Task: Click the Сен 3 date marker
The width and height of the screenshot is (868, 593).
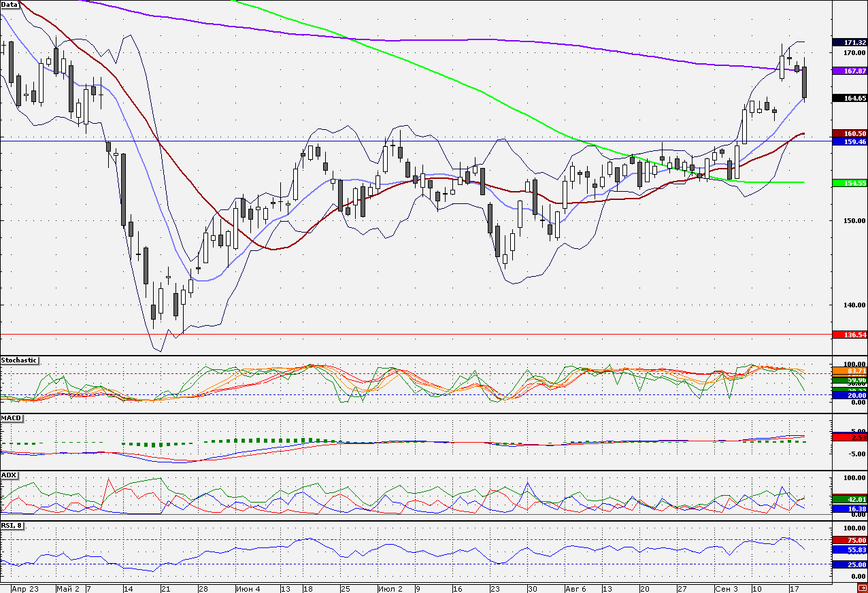Action: [x=727, y=588]
